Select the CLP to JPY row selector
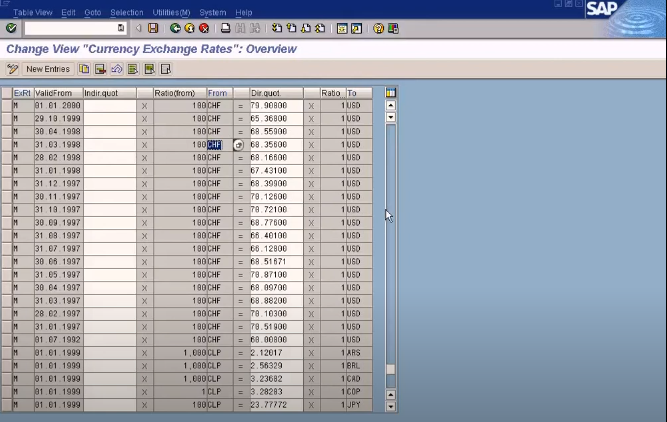Image resolution: width=667 pixels, height=422 pixels. [x=6, y=405]
